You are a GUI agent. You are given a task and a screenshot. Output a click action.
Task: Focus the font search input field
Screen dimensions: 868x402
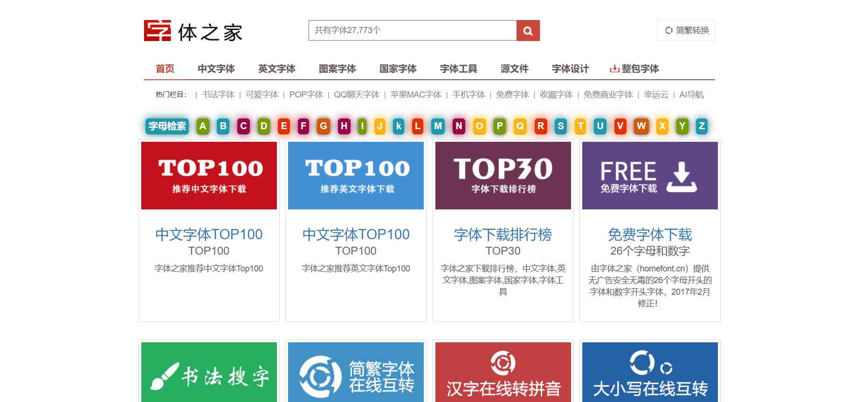click(413, 30)
